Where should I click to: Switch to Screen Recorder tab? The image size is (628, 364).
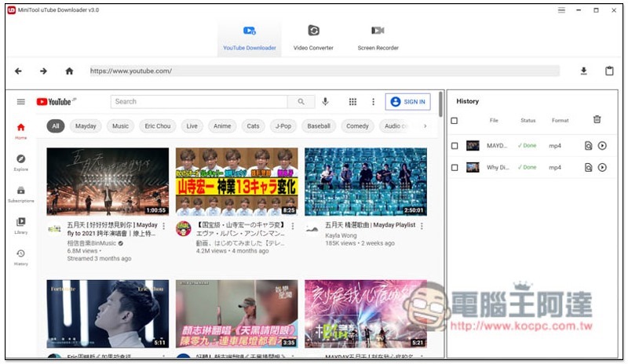click(378, 38)
